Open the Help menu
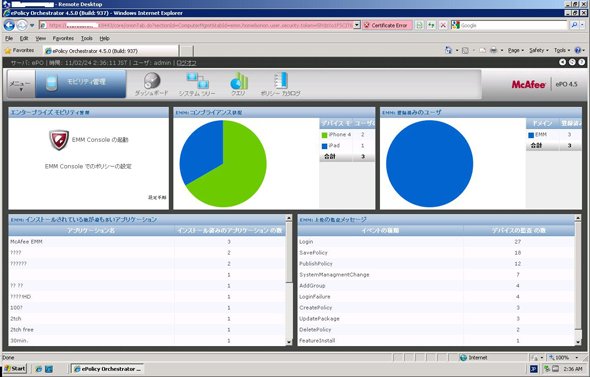 tap(105, 38)
